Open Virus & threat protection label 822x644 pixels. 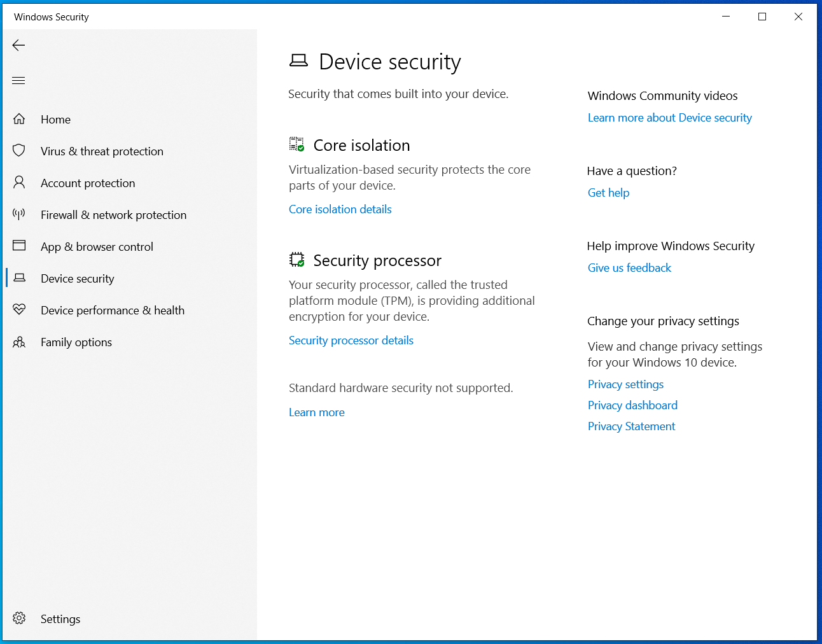tap(102, 151)
